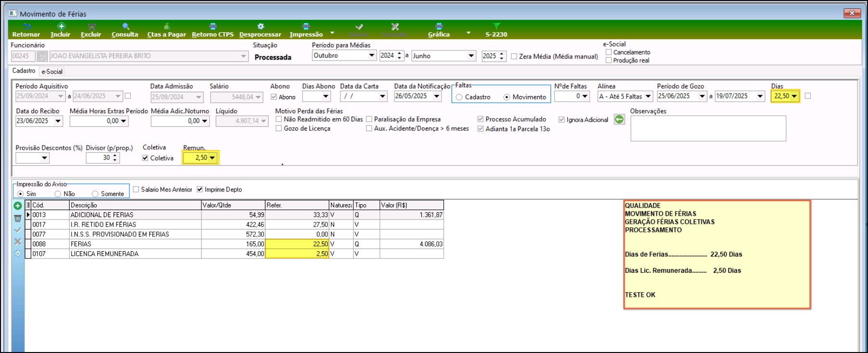Open the Alínea A - Até 5 Faltas dropdown

(x=648, y=97)
